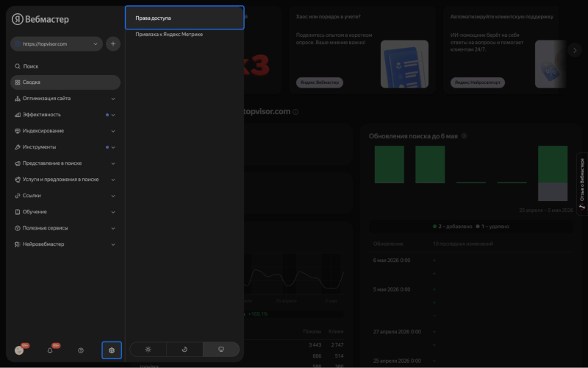
Task: Expand the Оптимизация сайта section chevron
Action: pyautogui.click(x=113, y=99)
